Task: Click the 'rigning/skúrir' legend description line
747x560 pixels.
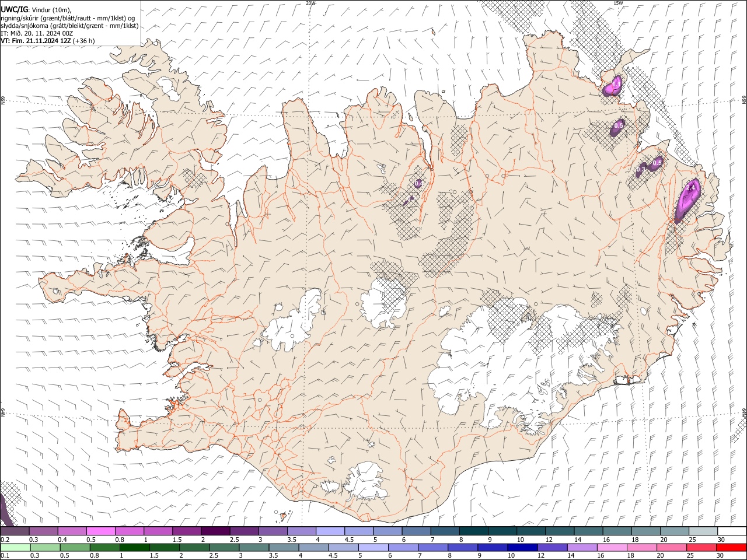Action: coord(67,17)
